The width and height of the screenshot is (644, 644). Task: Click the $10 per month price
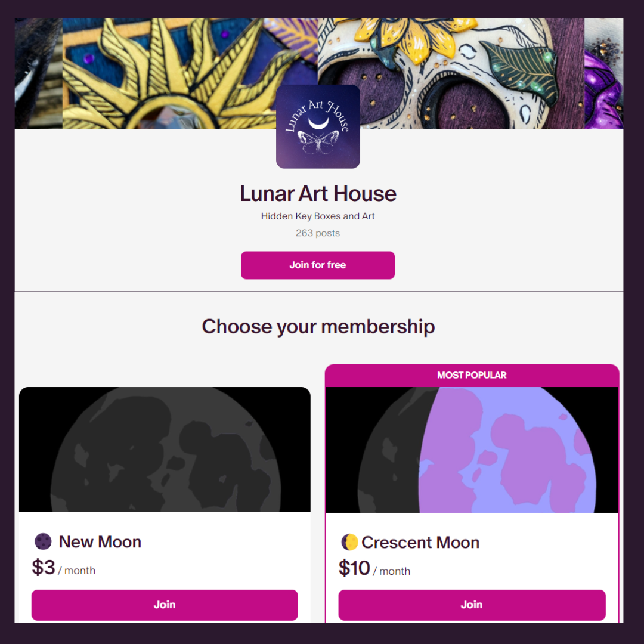tap(374, 568)
